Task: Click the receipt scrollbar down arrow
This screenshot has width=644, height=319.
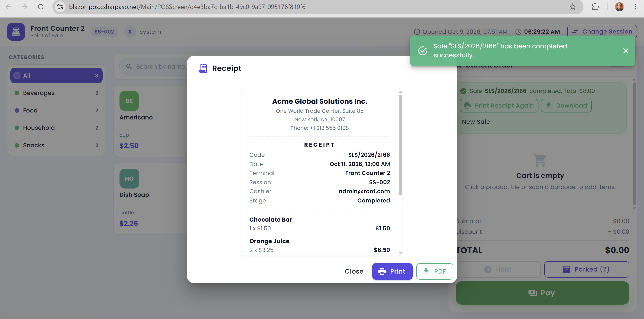Action: point(400,253)
